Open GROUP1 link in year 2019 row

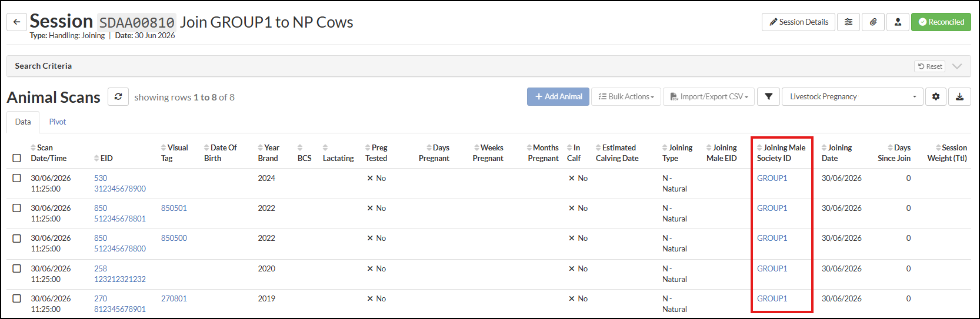click(772, 298)
